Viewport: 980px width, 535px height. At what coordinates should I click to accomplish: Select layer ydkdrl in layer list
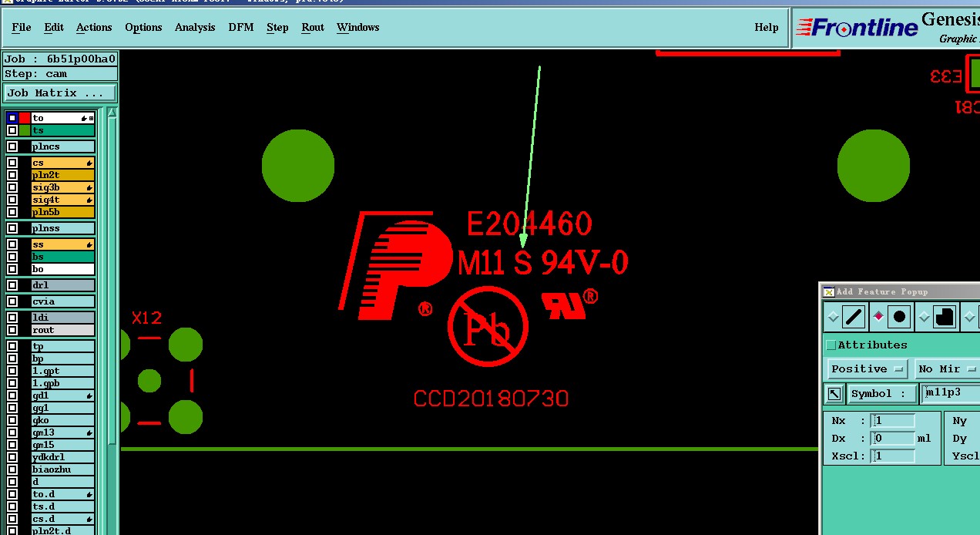[x=62, y=457]
